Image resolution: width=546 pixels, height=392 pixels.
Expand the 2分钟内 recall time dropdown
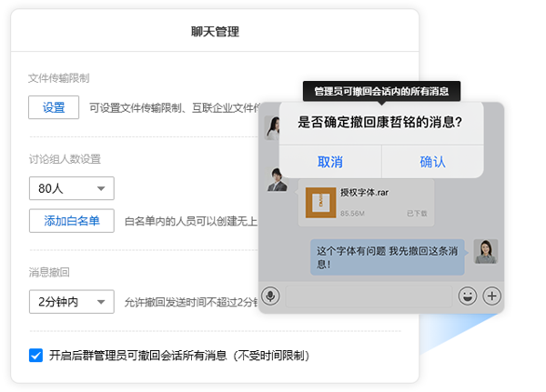71,301
